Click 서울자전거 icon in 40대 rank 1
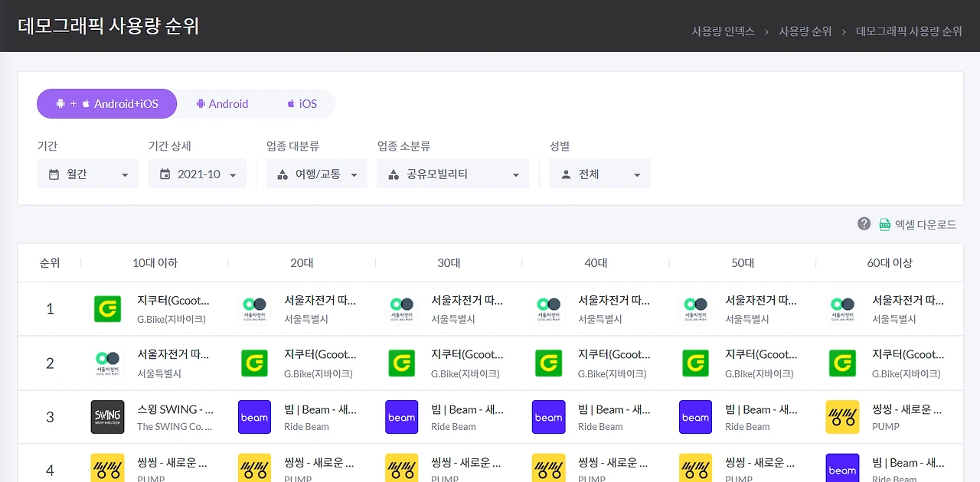Image resolution: width=980 pixels, height=482 pixels. pyautogui.click(x=548, y=309)
